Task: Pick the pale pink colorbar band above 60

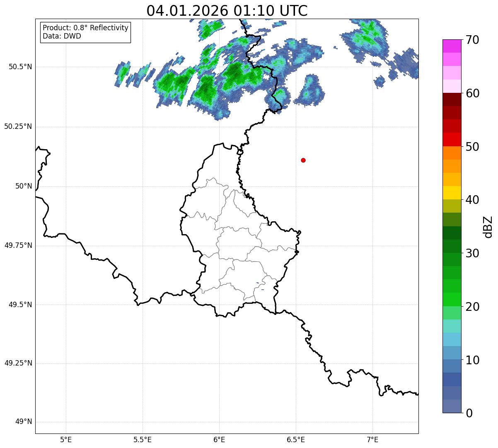Action: tap(452, 86)
